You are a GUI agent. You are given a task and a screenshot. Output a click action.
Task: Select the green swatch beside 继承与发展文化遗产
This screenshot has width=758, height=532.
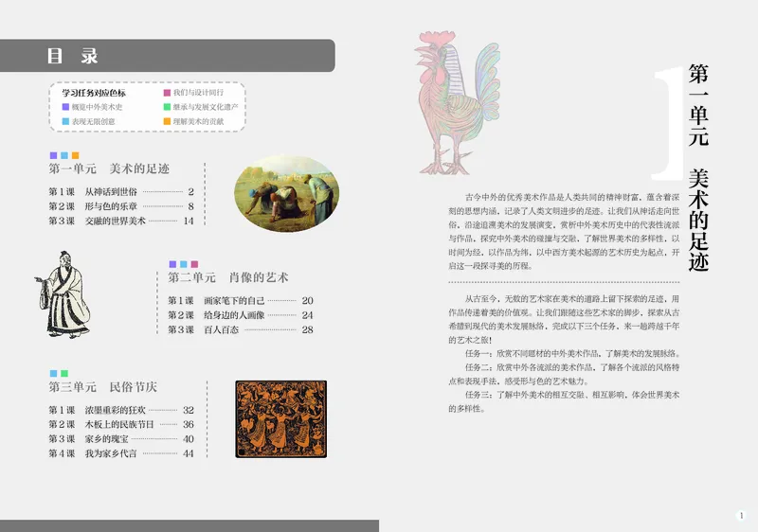coord(168,107)
